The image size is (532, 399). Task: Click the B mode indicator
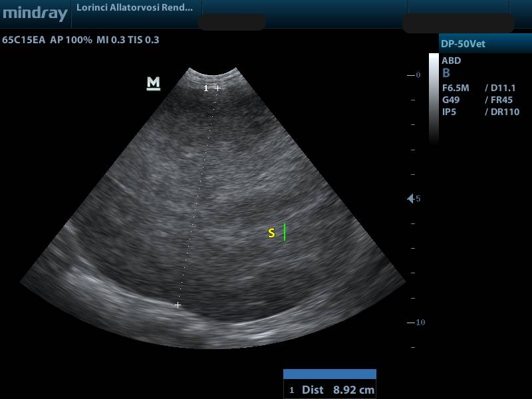tap(446, 74)
